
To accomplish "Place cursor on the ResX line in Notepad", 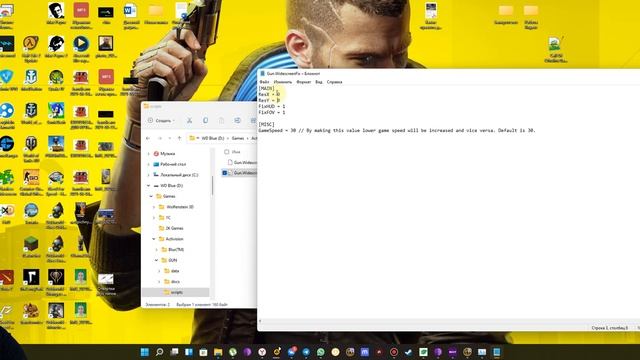I will tap(269, 94).
